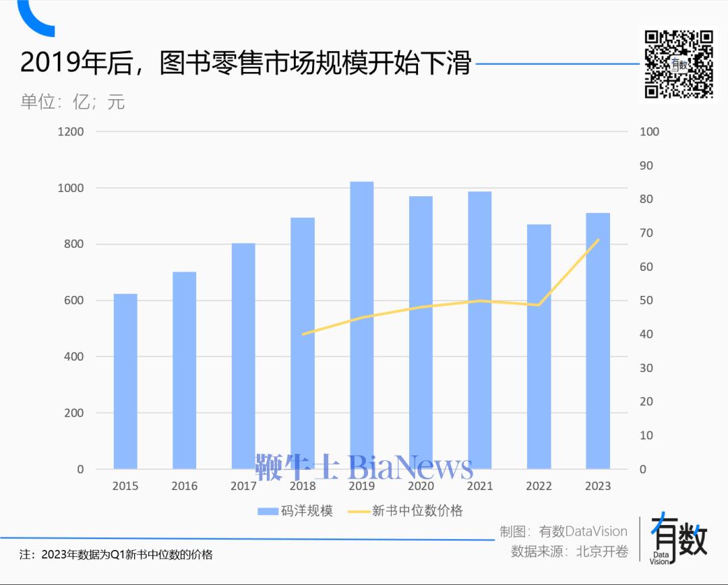This screenshot has width=728, height=585.
Task: Click left axis value 400
Action: (74, 357)
